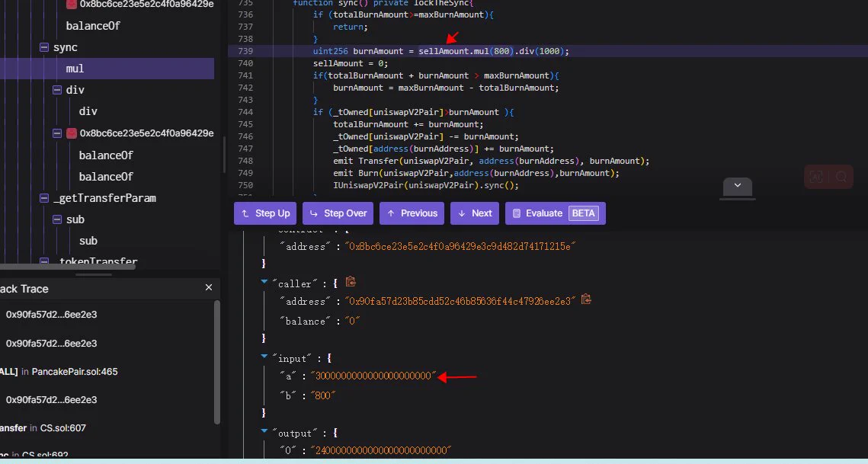868x464 pixels.
Task: Click the Step Up button
Action: click(x=265, y=213)
